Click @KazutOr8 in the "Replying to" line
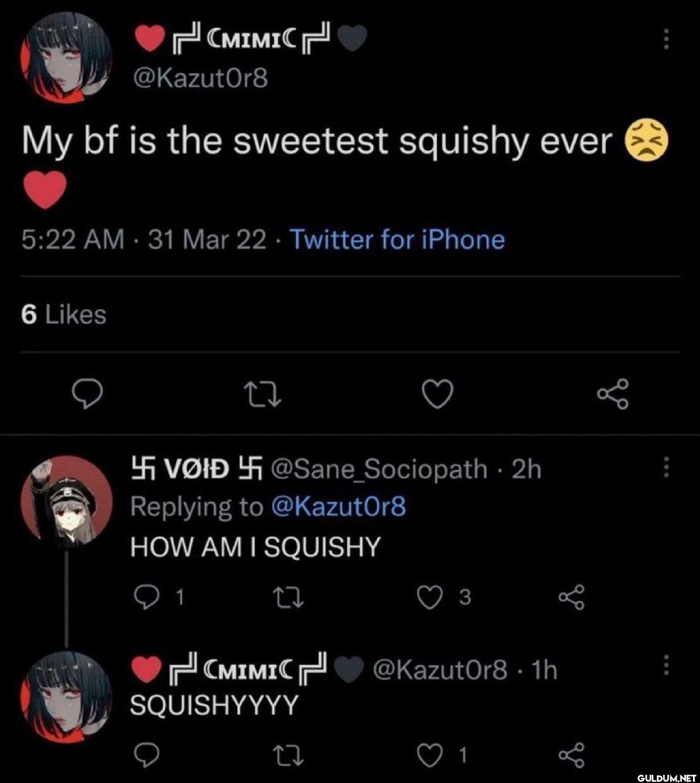Viewport: 700px width, 783px height. click(338, 506)
